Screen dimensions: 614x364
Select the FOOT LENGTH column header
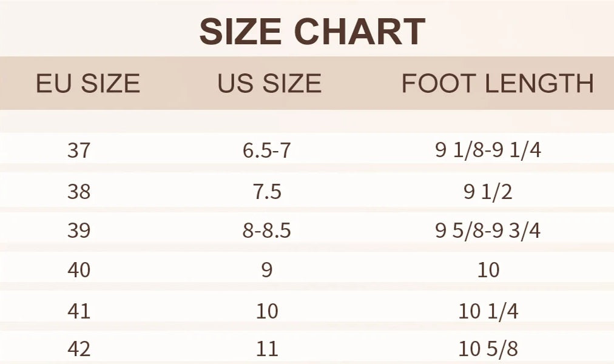pos(498,83)
